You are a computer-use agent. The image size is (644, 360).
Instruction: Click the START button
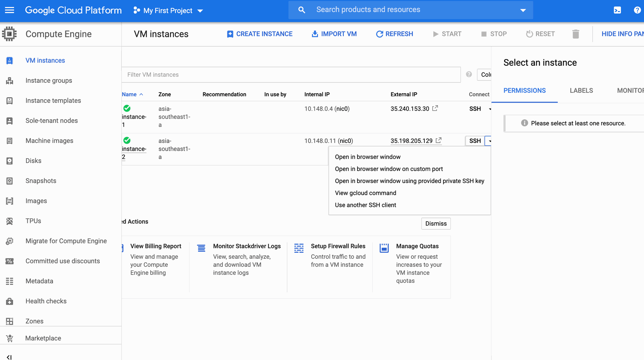tap(447, 34)
